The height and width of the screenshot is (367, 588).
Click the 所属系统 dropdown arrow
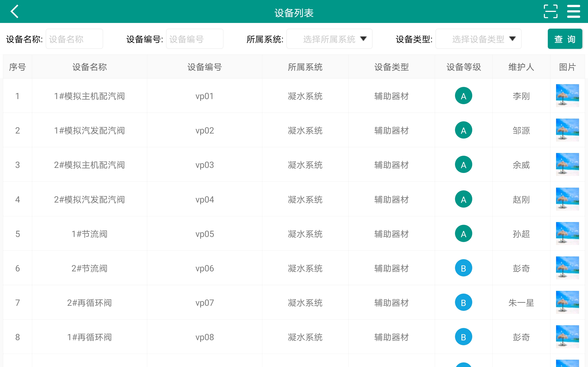tap(363, 39)
